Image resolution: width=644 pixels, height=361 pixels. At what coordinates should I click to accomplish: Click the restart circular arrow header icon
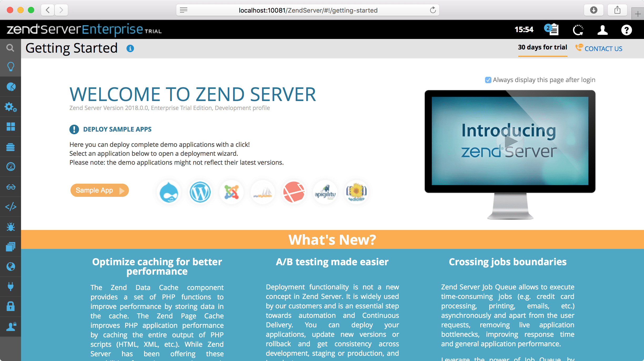coord(578,30)
